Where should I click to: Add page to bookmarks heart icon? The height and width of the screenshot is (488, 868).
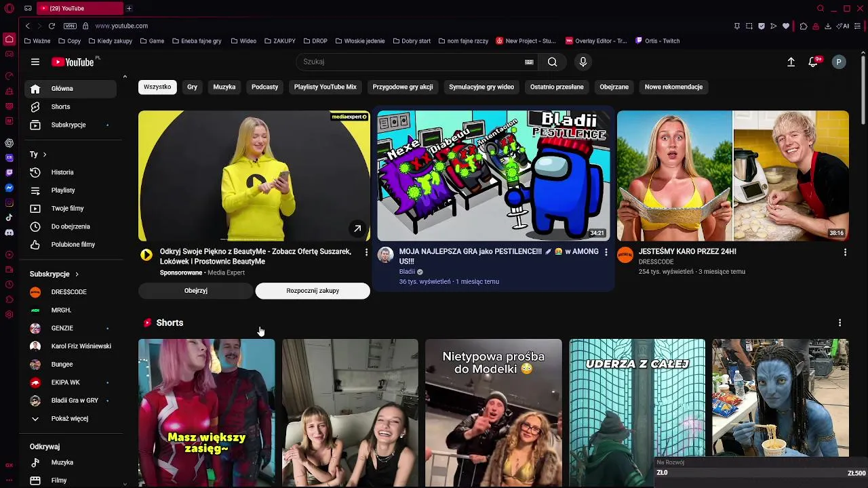click(x=786, y=26)
